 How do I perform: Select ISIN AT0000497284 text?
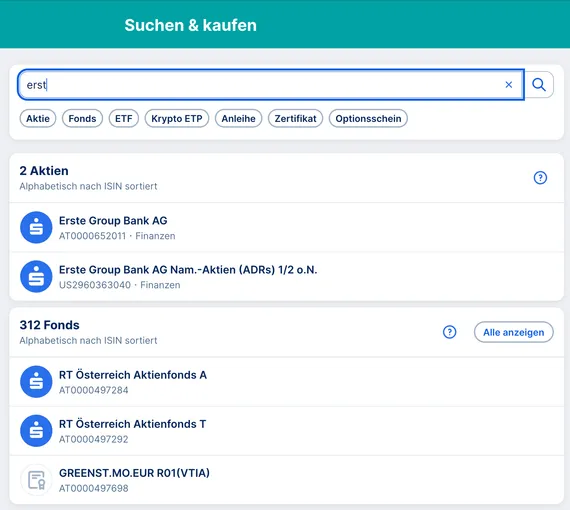[x=94, y=390]
